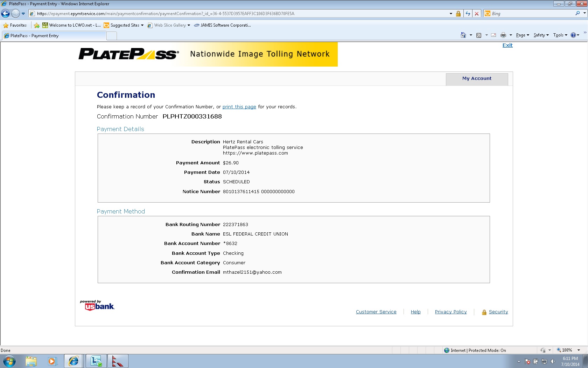Click mthazel2151@yahoo.com confirmation email
588x368 pixels.
pos(252,272)
